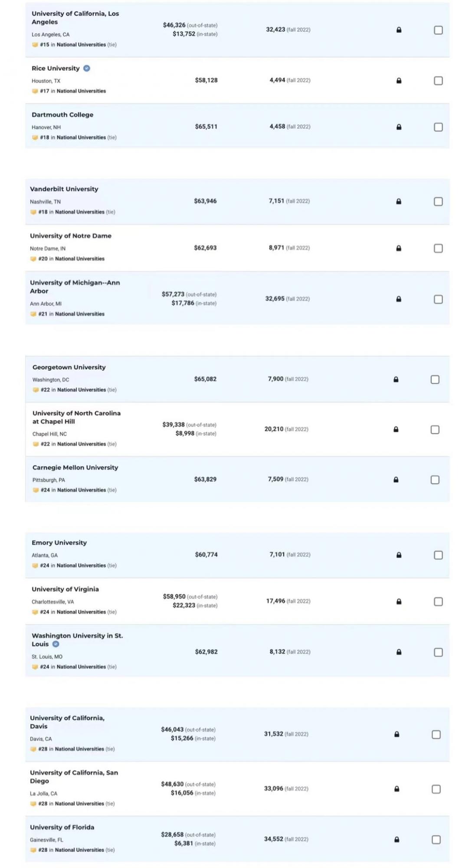Click the ranking badge icon for Carnegie Mellon
The image size is (475, 868).
click(x=36, y=490)
